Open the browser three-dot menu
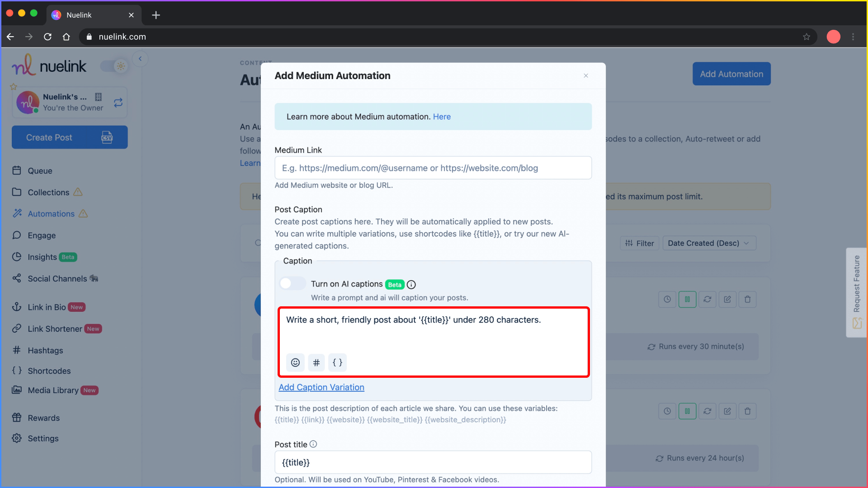Viewport: 868px width, 488px height. click(x=853, y=37)
